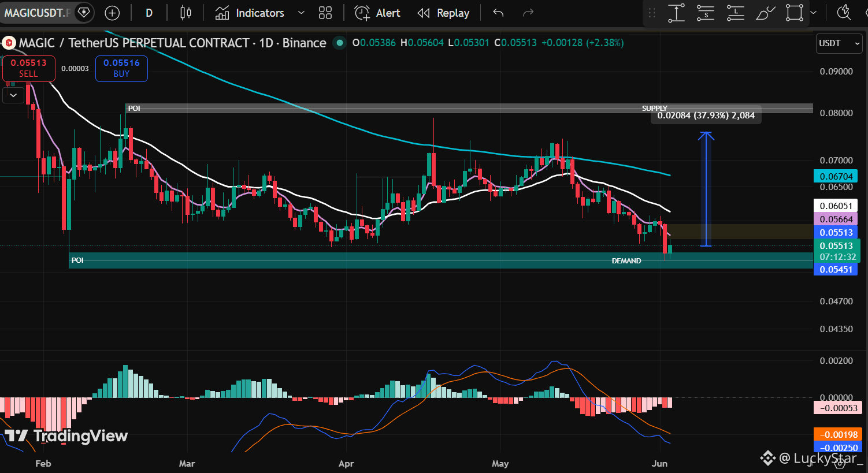Change the D timeframe interval
This screenshot has height=473, width=868.
pos(149,13)
